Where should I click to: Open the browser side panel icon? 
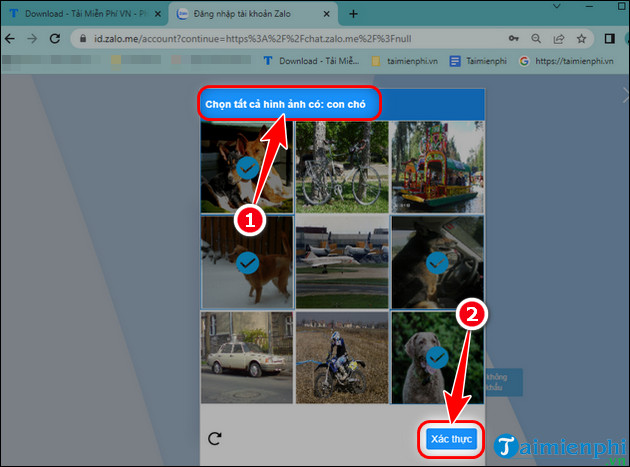[611, 39]
